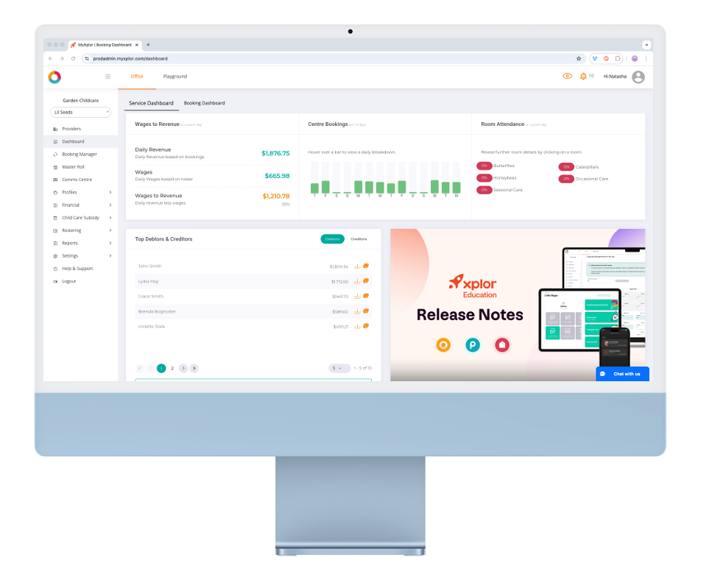Select Dashboard in the sidebar
This screenshot has height=588, width=701.
coord(81,141)
